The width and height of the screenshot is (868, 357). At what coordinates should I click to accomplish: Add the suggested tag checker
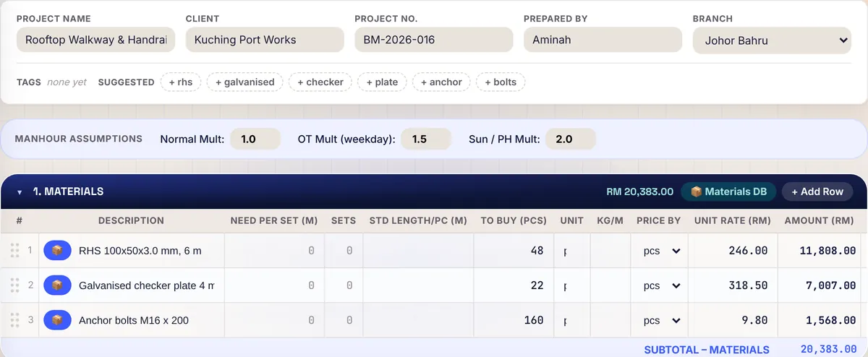point(320,82)
